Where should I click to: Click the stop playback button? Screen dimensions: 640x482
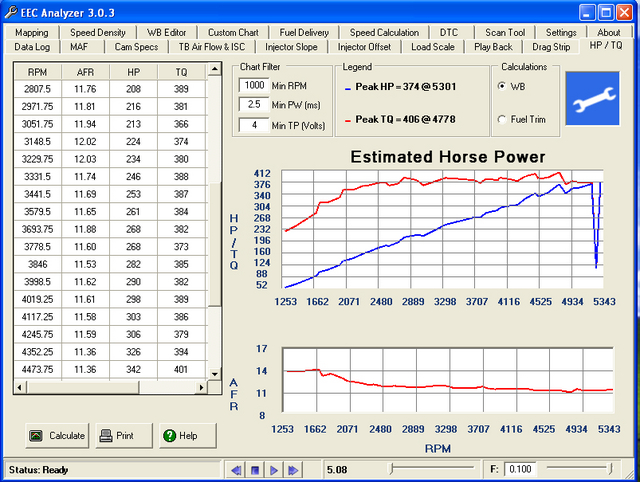coord(255,470)
